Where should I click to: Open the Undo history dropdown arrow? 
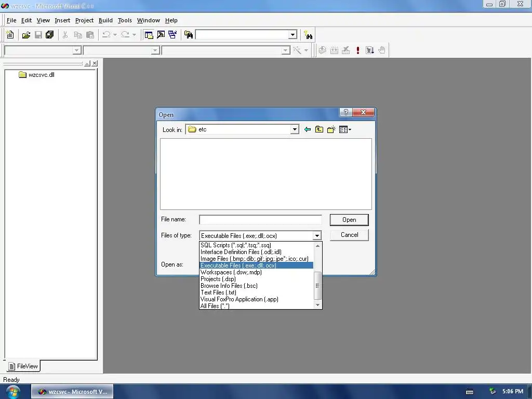click(x=115, y=35)
